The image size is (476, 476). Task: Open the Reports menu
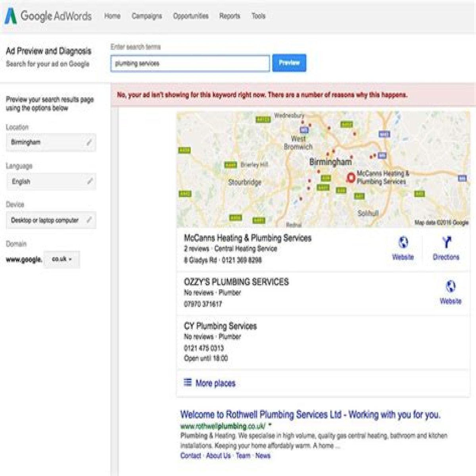[x=230, y=16]
